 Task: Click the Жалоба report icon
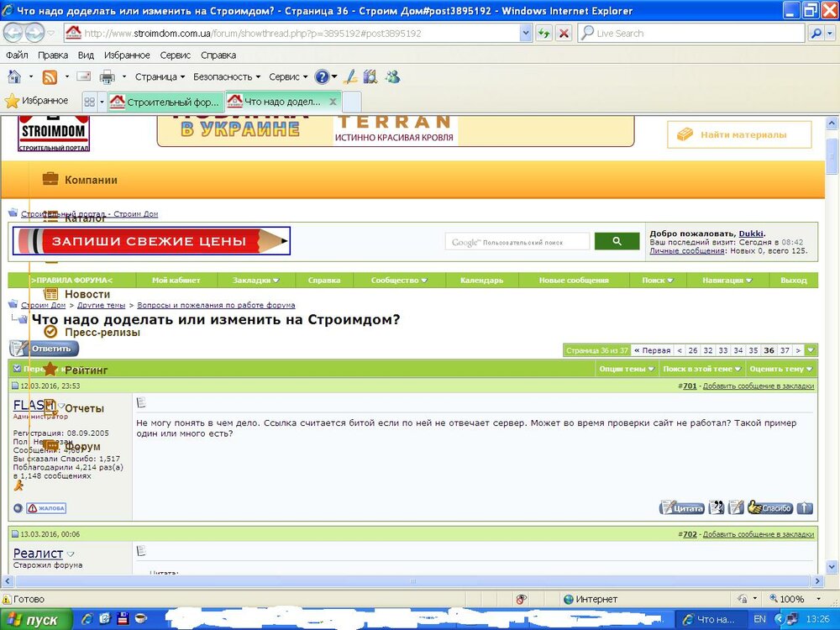(46, 508)
